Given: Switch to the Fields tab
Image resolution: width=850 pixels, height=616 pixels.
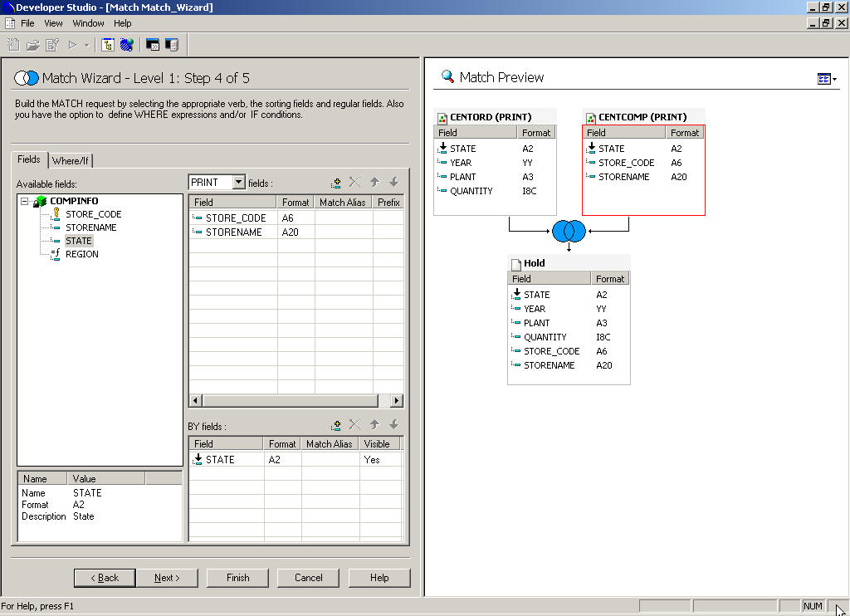Looking at the screenshot, I should click(29, 159).
